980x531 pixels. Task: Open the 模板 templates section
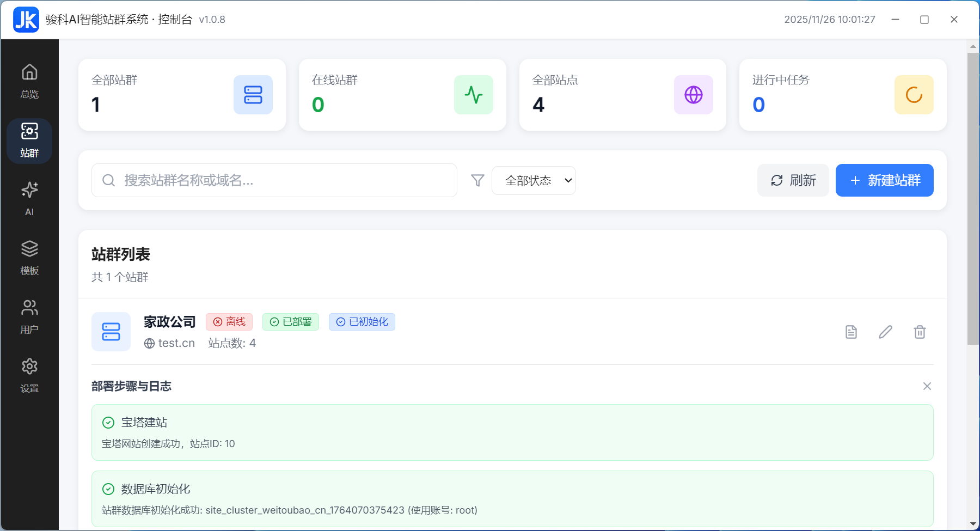click(29, 258)
